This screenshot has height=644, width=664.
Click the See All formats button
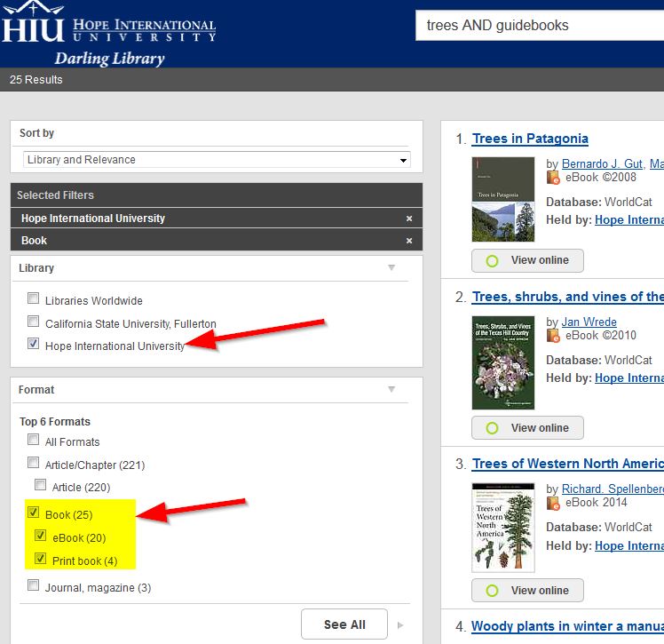point(344,624)
